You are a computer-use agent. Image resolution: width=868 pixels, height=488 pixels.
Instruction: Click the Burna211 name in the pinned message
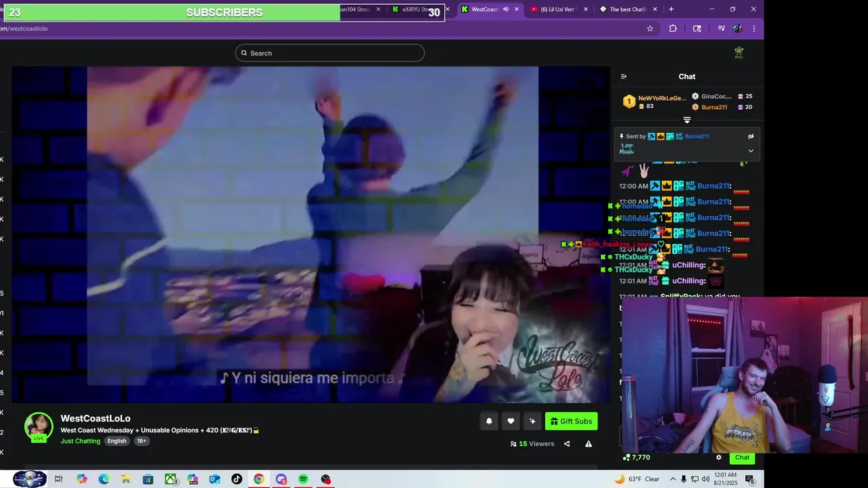[x=696, y=136]
